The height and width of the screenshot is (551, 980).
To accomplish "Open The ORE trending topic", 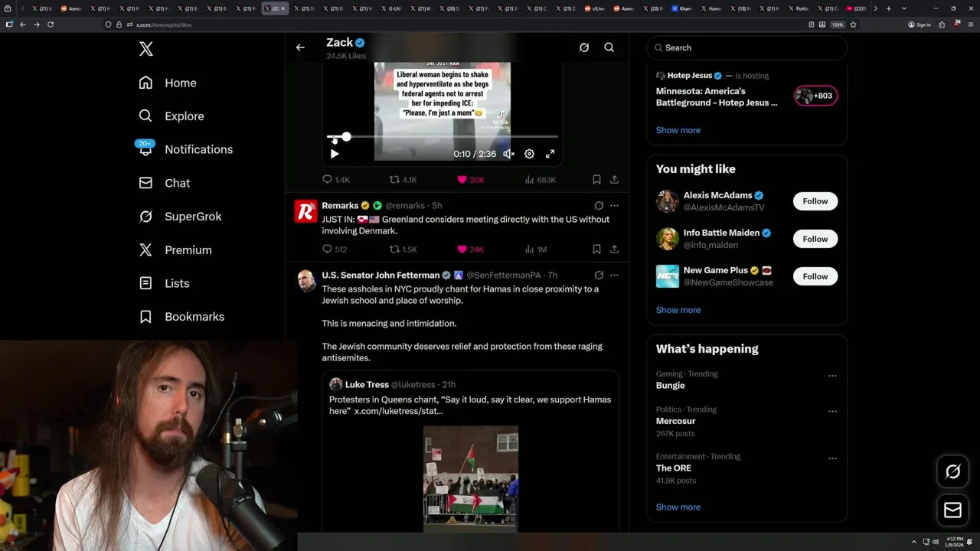I will (x=674, y=468).
